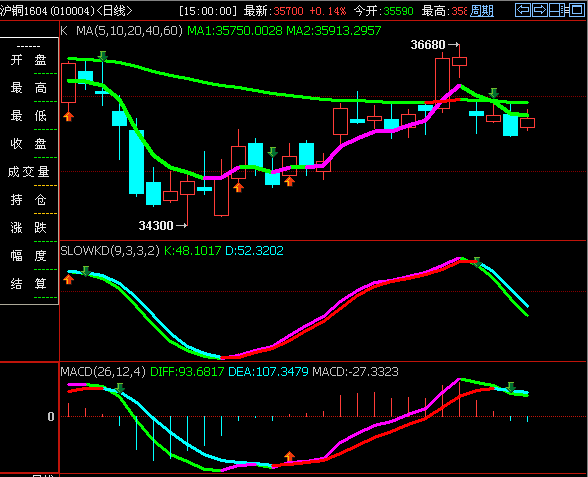Screen dimensions: 588x477
Task: Click the MA(5,10,20,40,60) indicator label
Action: tap(129, 31)
